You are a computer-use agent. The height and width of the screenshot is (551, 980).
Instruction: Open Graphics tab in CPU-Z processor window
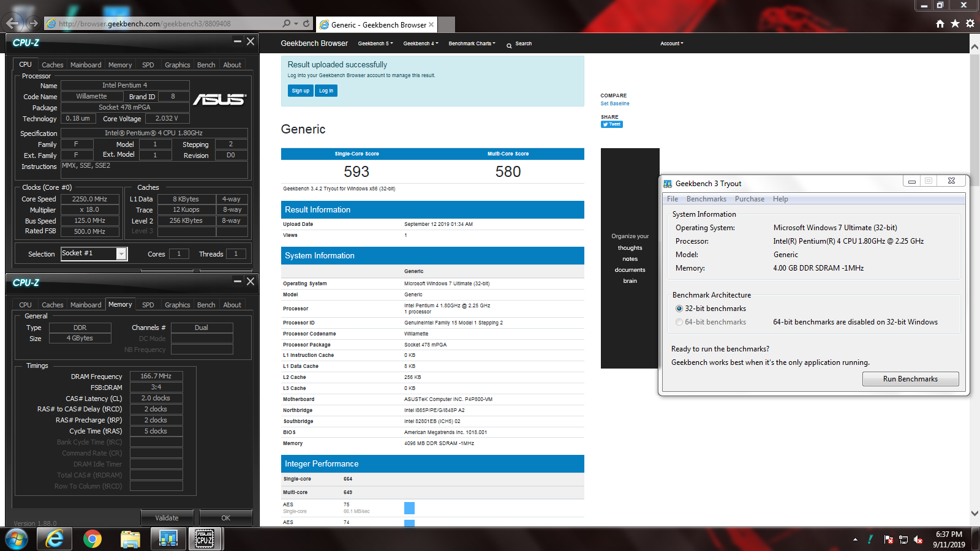pos(178,65)
